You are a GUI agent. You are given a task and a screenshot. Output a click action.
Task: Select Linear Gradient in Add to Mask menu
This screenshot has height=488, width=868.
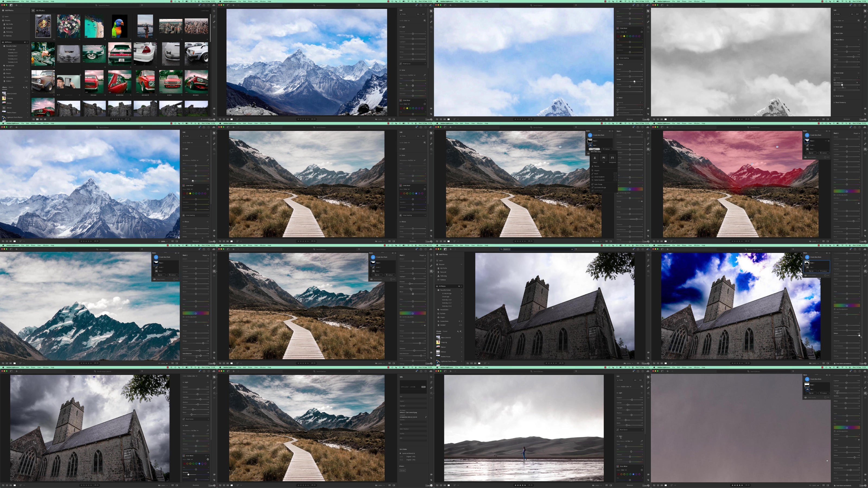click(599, 177)
